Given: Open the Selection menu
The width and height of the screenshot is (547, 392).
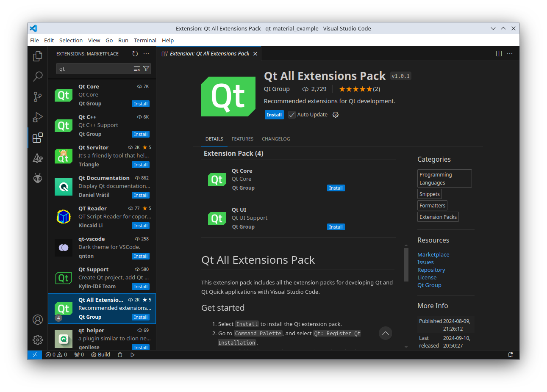Looking at the screenshot, I should pos(71,40).
